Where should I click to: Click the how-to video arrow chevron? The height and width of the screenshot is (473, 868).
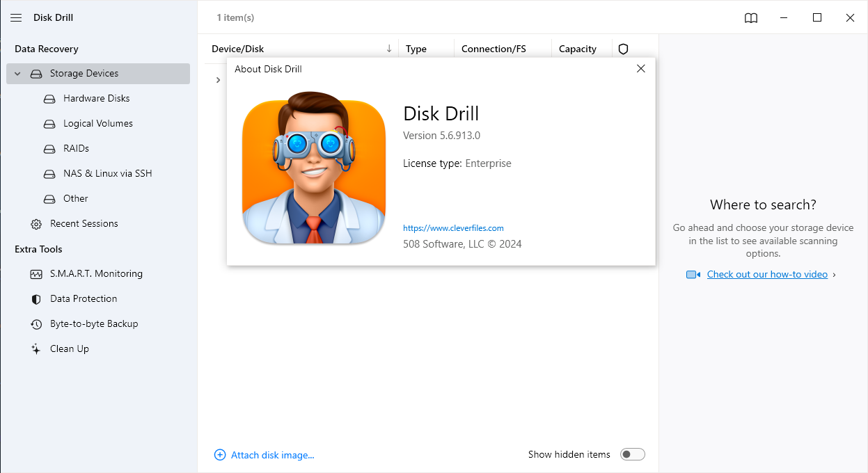coord(835,275)
